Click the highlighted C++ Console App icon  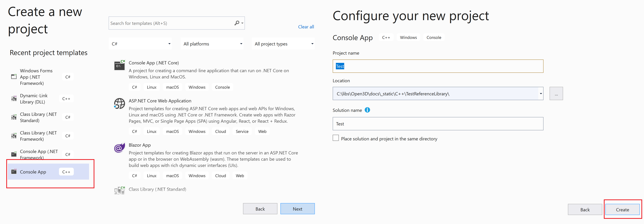coord(14,172)
